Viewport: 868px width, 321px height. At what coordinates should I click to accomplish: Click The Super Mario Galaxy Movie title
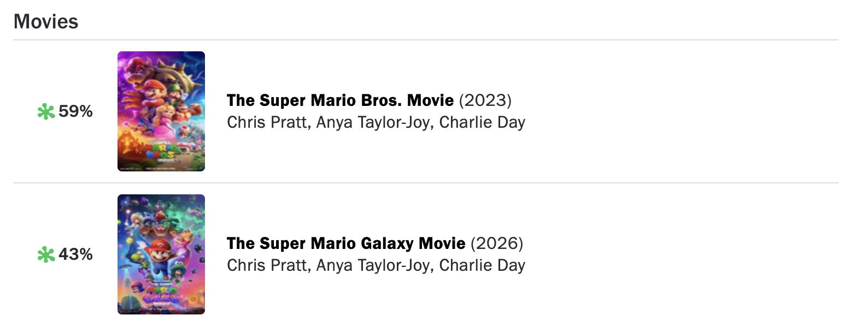pyautogui.click(x=346, y=243)
